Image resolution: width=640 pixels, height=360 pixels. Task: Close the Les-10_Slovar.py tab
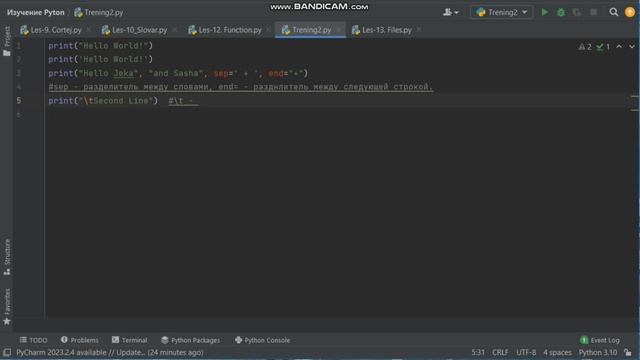[x=175, y=29]
